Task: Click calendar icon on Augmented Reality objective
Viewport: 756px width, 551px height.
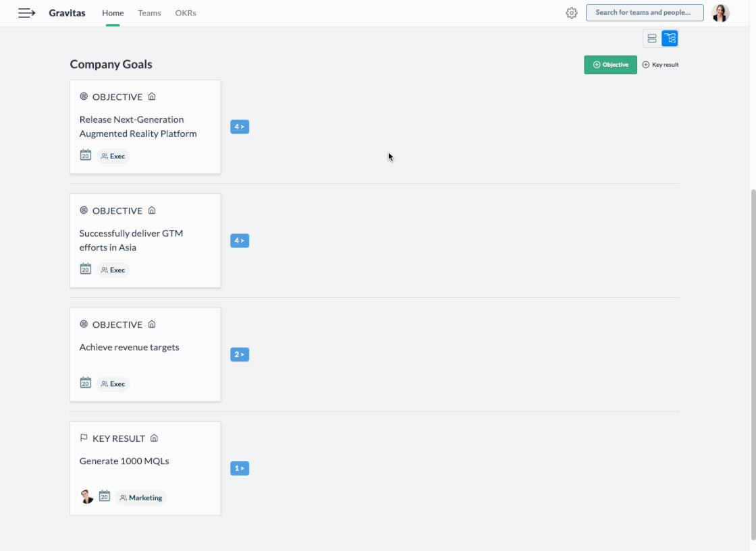Action: (x=85, y=155)
